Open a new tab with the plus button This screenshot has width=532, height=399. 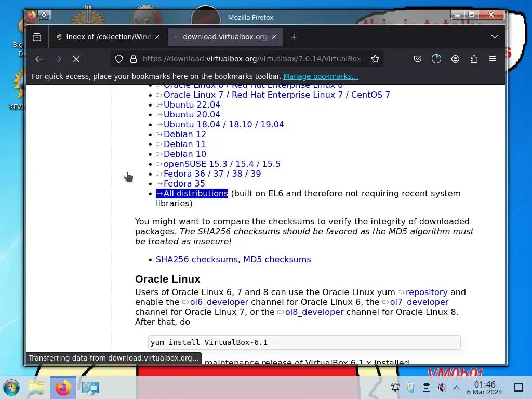(294, 37)
